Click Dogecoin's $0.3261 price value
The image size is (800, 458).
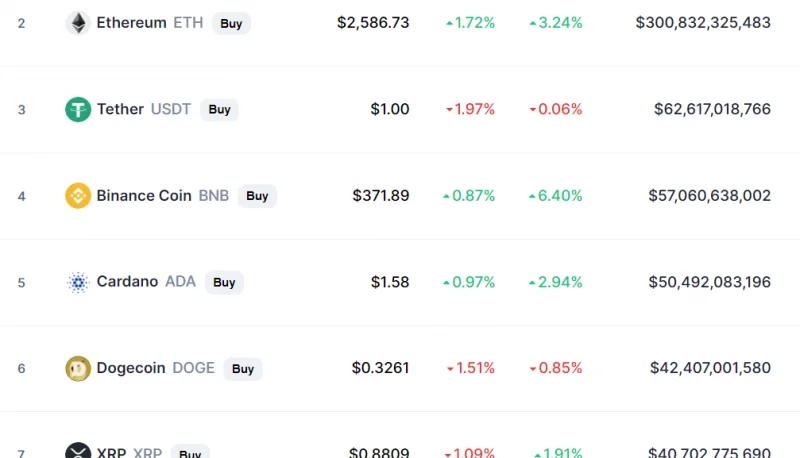pyautogui.click(x=380, y=368)
